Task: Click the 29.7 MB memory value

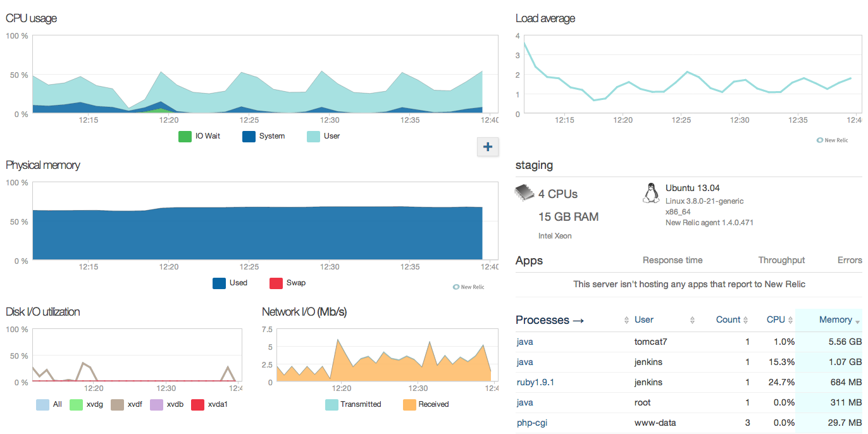Action: [845, 423]
